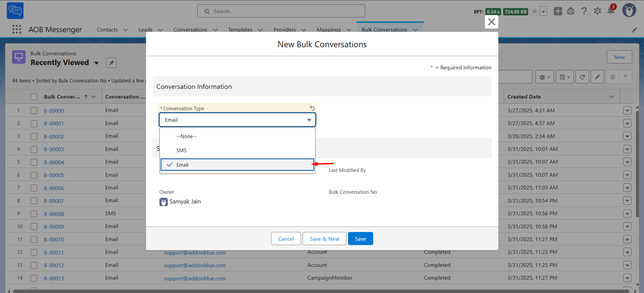644x293 pixels.
Task: Open row actions for 3/27/2025, 4:31 AM
Action: click(x=627, y=111)
